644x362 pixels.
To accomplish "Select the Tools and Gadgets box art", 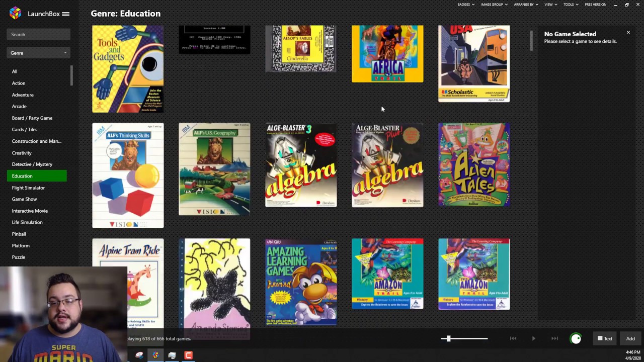I will tap(128, 69).
